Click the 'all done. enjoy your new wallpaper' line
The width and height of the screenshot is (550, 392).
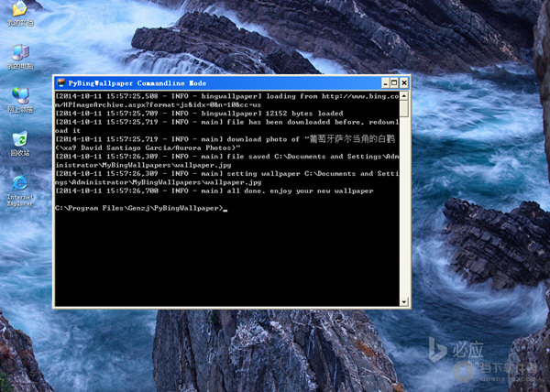point(214,191)
